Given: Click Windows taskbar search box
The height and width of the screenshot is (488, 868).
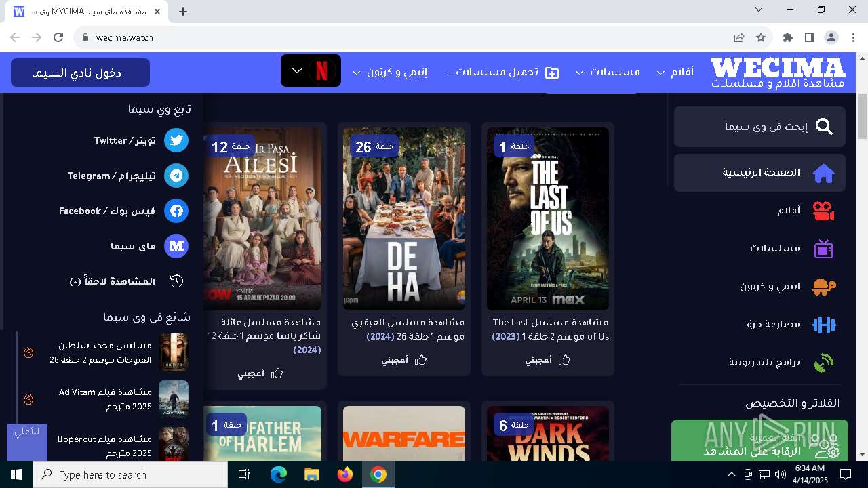Looking at the screenshot, I should click(x=130, y=474).
